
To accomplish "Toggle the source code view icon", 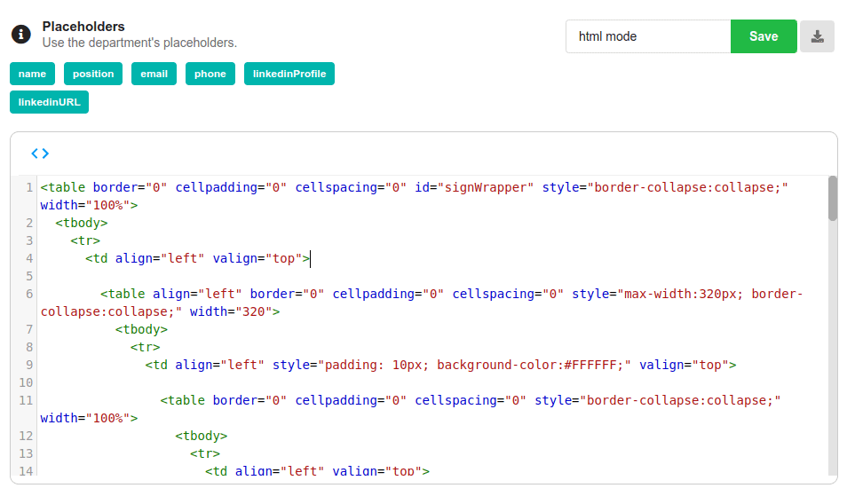I will (x=40, y=154).
